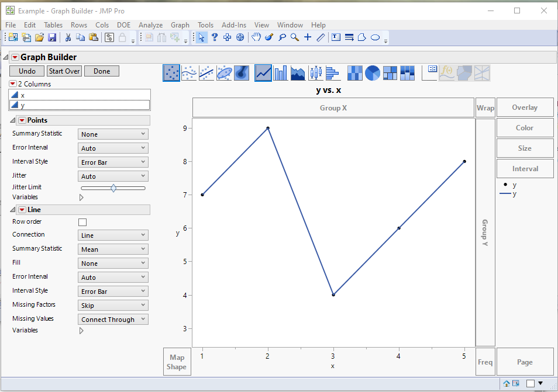Activate the Magnifier tool in the toolbar
The width and height of the screenshot is (558, 392).
coord(294,37)
